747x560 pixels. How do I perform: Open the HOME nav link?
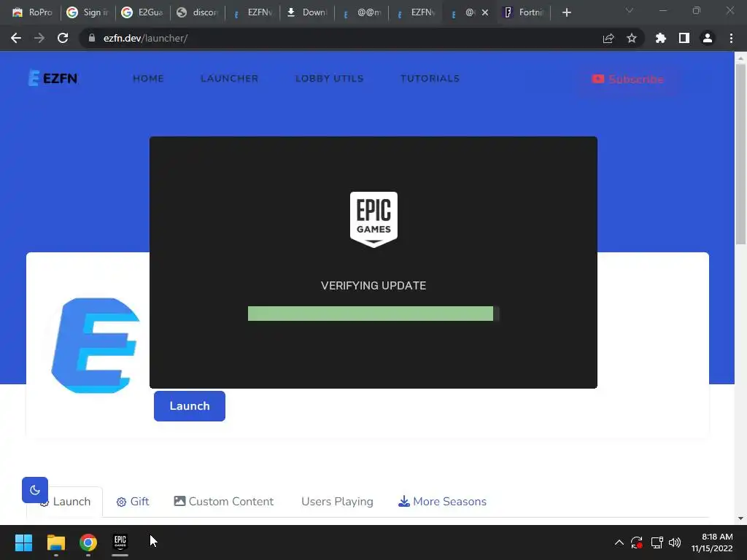(x=148, y=79)
